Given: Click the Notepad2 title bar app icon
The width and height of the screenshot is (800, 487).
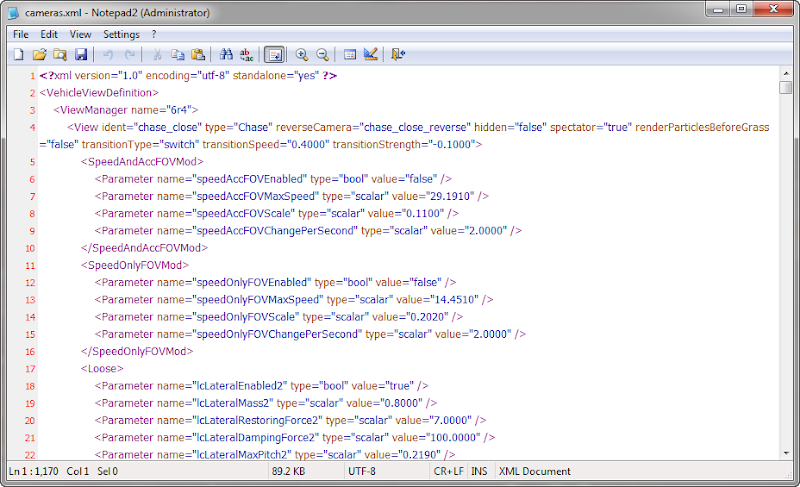Looking at the screenshot, I should [x=13, y=12].
